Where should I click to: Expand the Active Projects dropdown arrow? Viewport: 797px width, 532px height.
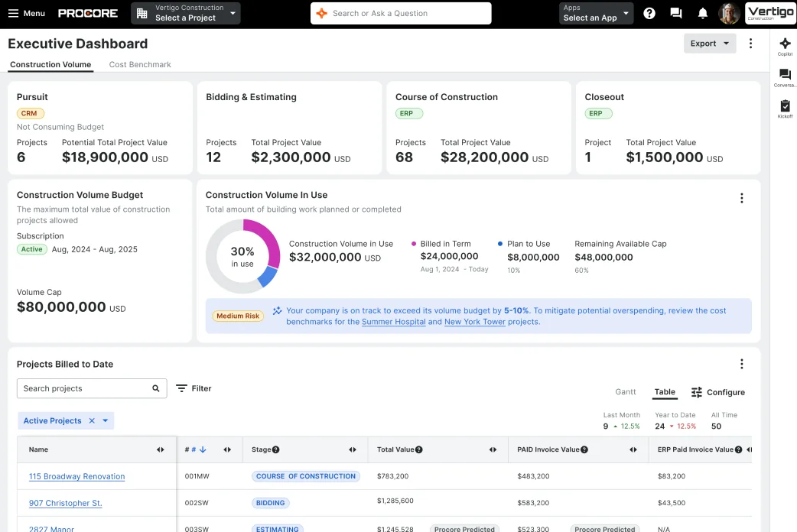[106, 420]
